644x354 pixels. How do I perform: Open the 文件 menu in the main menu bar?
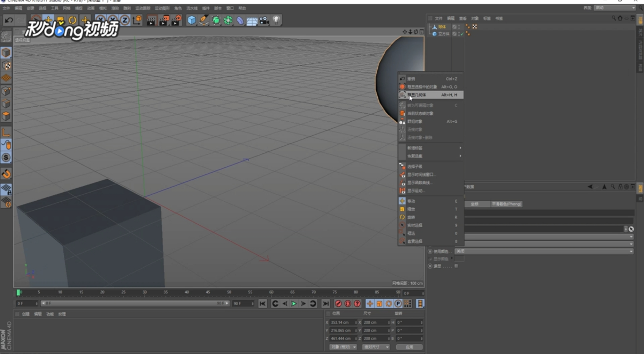coord(6,8)
